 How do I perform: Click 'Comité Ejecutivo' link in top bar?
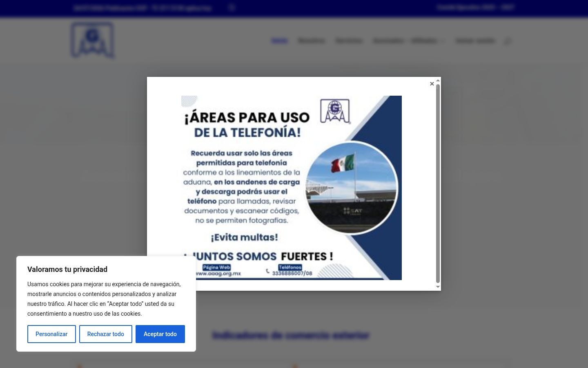pos(475,7)
